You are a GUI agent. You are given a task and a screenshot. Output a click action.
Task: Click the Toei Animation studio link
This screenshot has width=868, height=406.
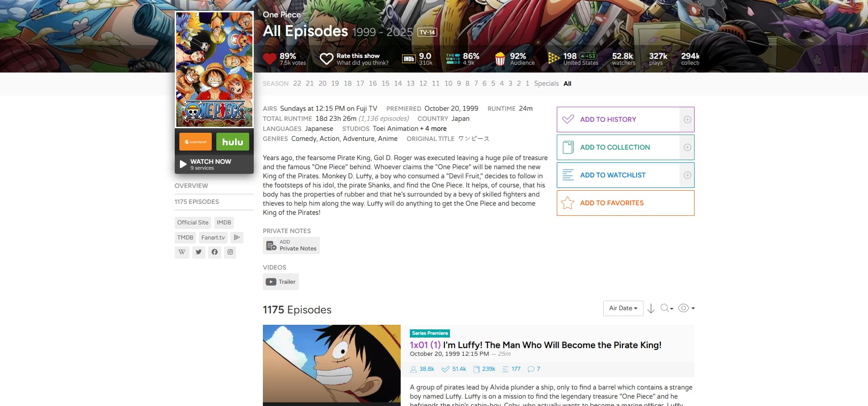point(396,129)
